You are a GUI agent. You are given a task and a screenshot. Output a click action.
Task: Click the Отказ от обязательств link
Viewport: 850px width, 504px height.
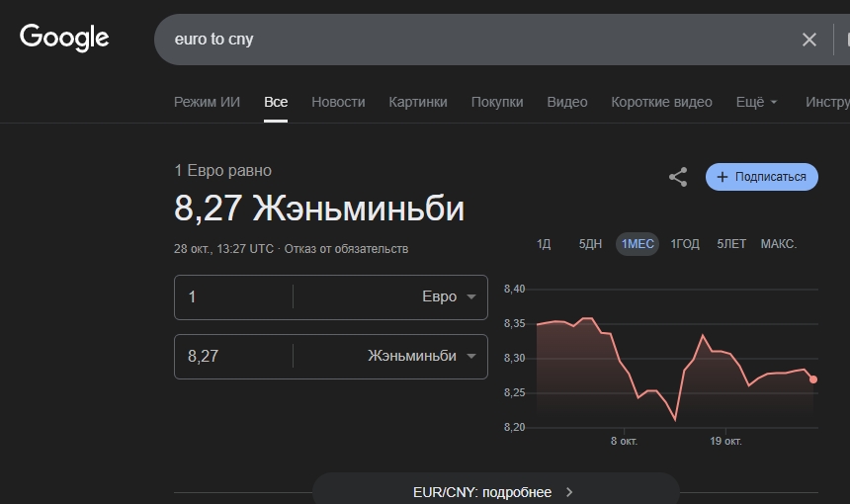346,249
